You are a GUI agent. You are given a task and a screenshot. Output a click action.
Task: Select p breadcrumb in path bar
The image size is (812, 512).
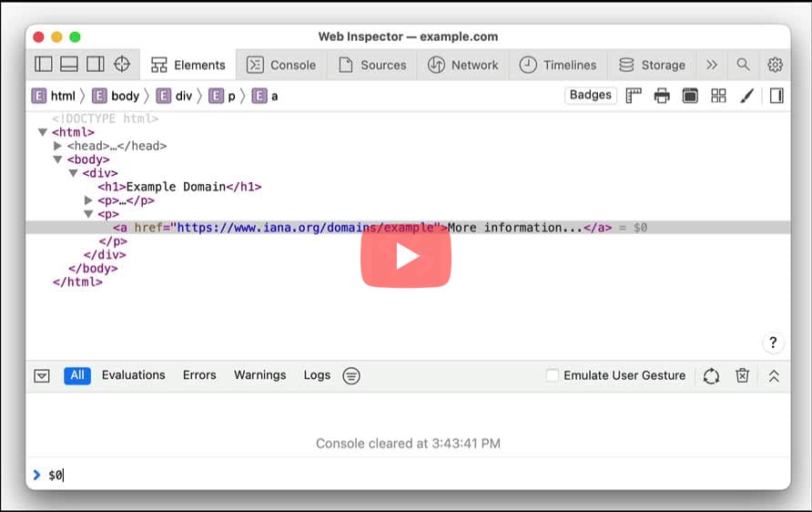pos(222,96)
